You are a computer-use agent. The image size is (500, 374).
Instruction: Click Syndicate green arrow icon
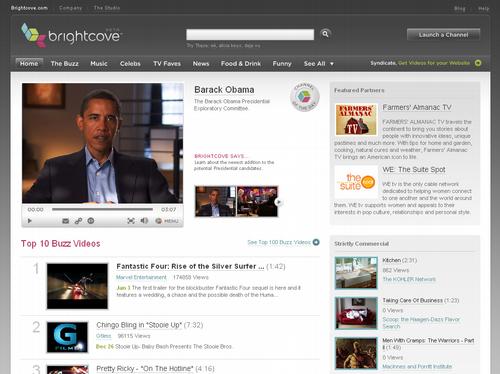pyautogui.click(x=478, y=63)
